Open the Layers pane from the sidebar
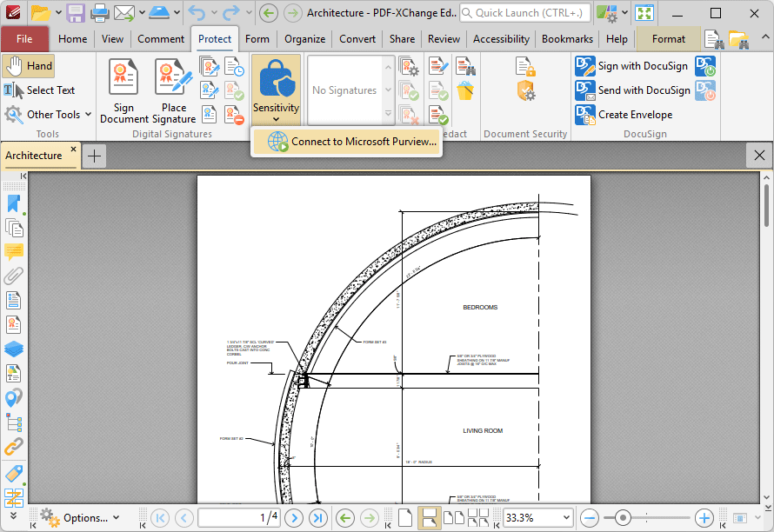Image resolution: width=774 pixels, height=532 pixels. click(14, 349)
